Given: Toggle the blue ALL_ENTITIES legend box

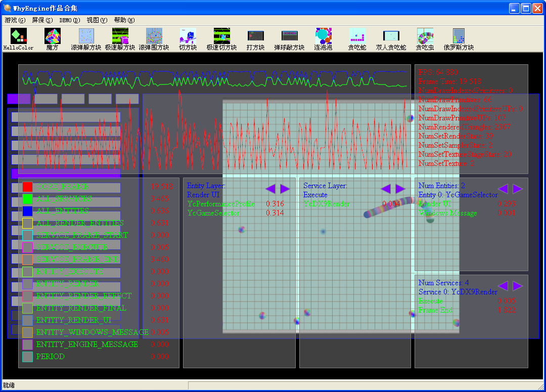Looking at the screenshot, I should 27,211.
